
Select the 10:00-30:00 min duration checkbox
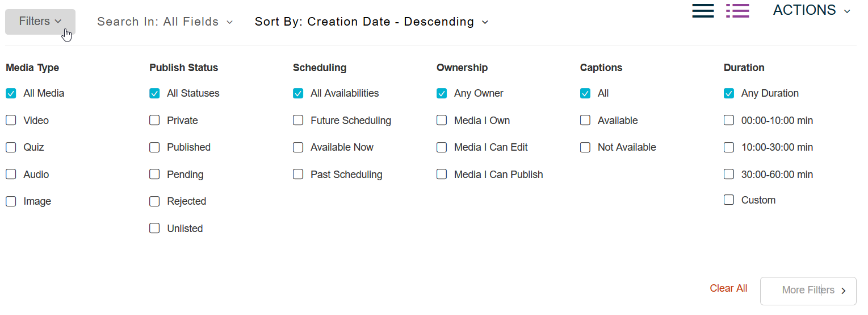(x=729, y=147)
